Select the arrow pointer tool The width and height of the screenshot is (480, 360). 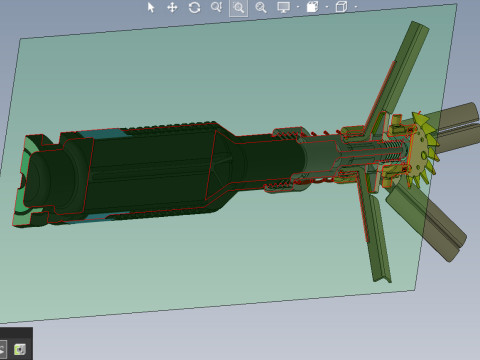pyautogui.click(x=151, y=7)
